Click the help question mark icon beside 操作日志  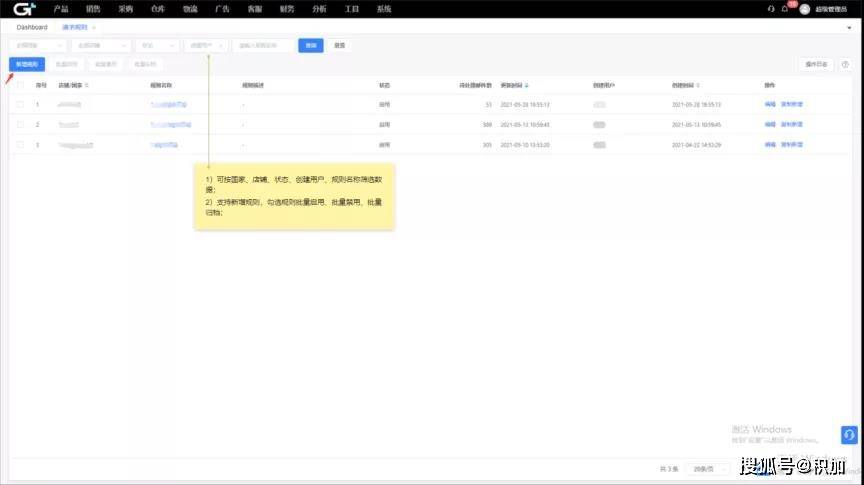pyautogui.click(x=845, y=64)
